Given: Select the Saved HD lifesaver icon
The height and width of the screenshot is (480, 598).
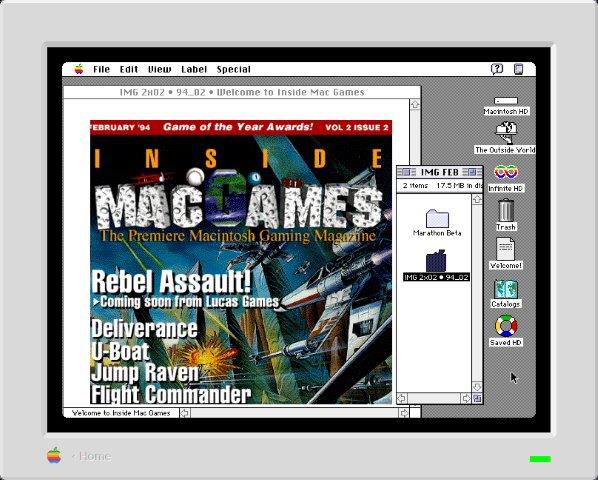Looking at the screenshot, I should [506, 326].
